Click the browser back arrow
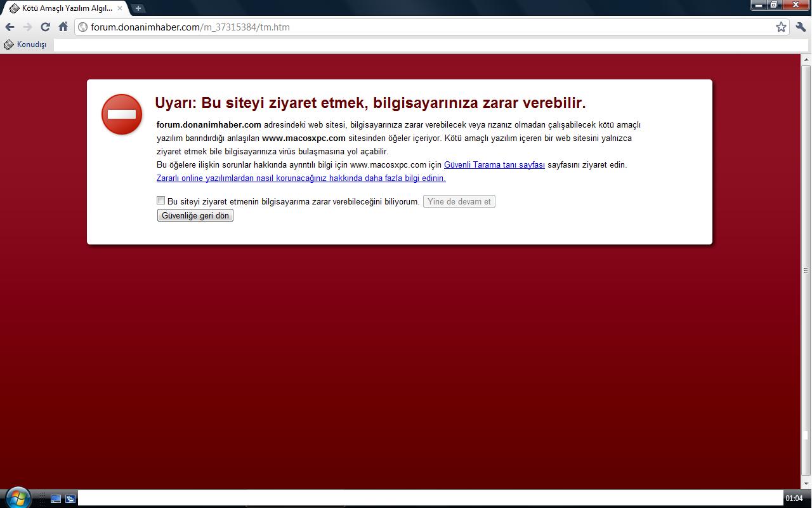This screenshot has height=508, width=812. click(x=10, y=27)
